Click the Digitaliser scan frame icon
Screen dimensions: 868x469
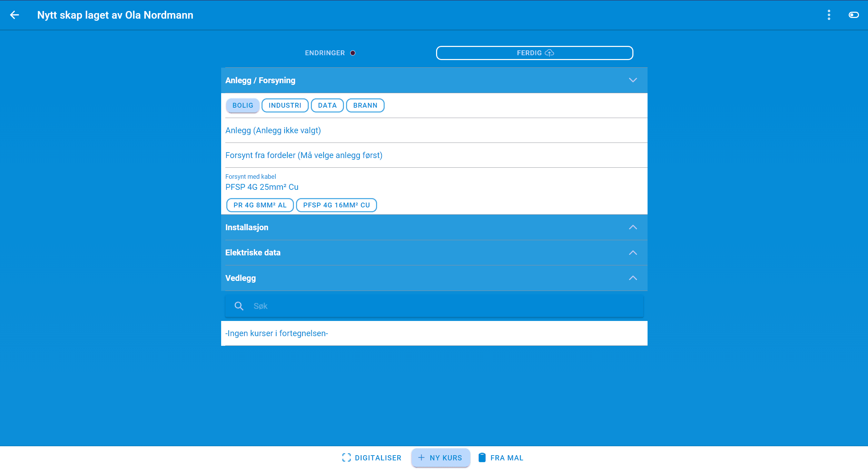click(x=346, y=458)
